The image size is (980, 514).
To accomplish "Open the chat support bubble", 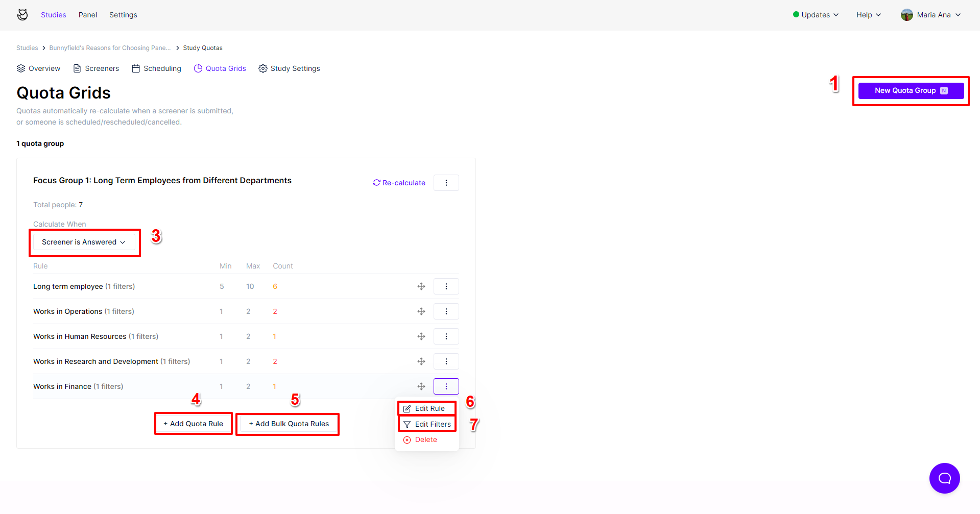I will click(944, 478).
